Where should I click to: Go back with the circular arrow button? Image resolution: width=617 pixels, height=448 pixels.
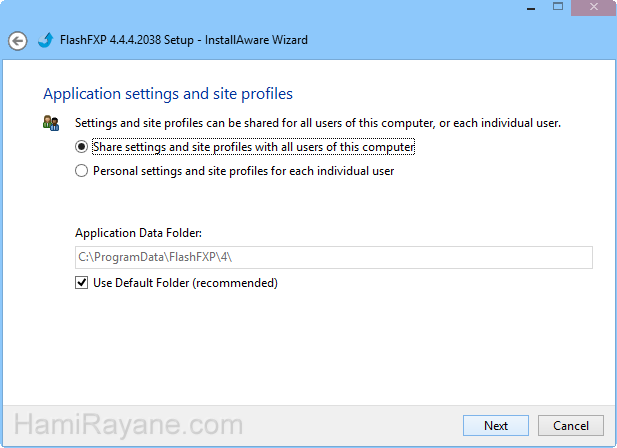pyautogui.click(x=18, y=41)
